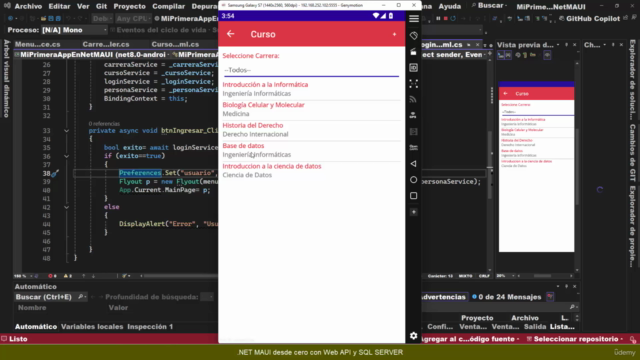Open the Editar menu
The height and width of the screenshot is (360, 640).
point(59,7)
